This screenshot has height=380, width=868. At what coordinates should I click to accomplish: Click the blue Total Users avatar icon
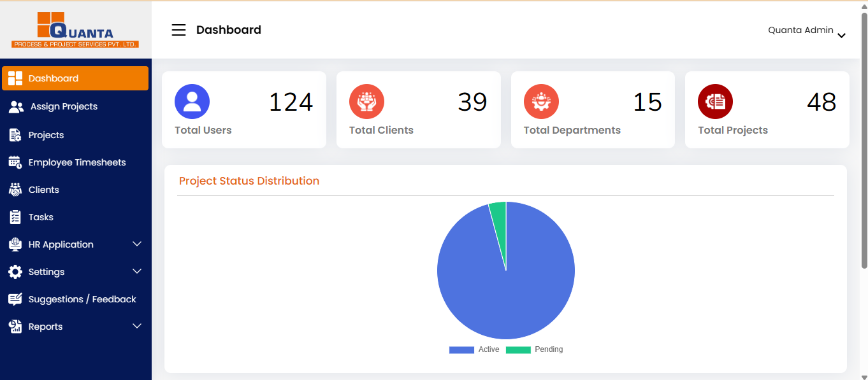pos(192,101)
